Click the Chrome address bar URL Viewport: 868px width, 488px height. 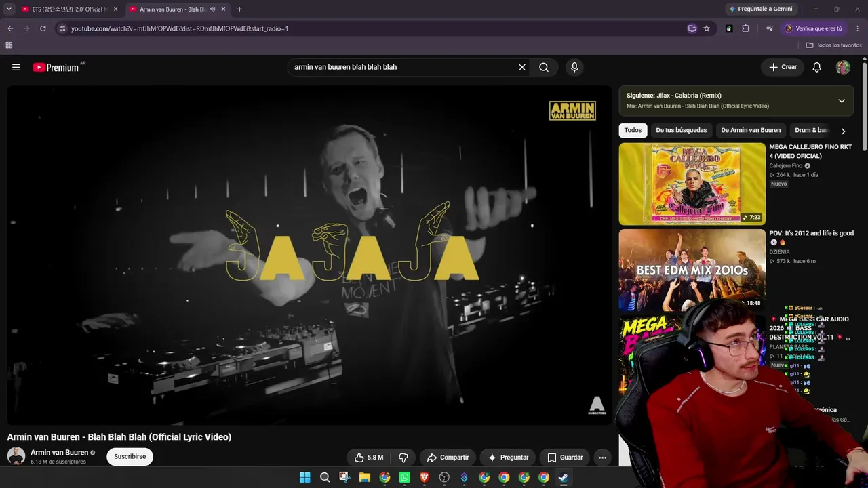(x=180, y=28)
